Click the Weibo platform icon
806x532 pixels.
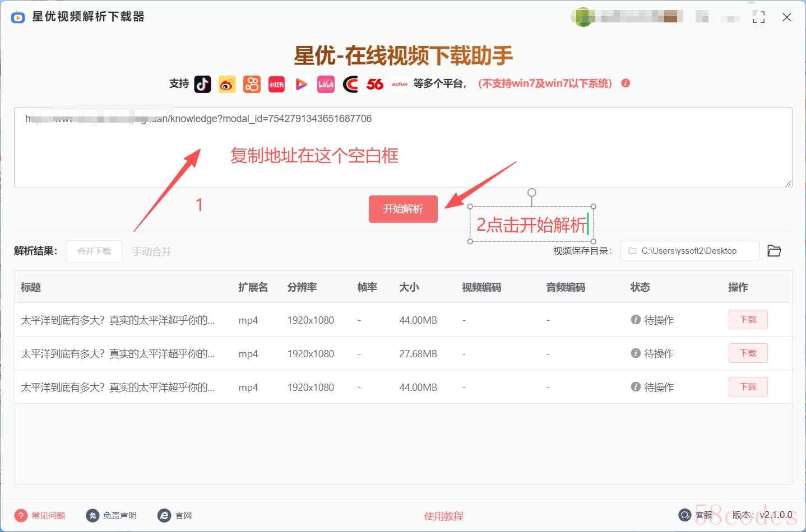point(227,84)
